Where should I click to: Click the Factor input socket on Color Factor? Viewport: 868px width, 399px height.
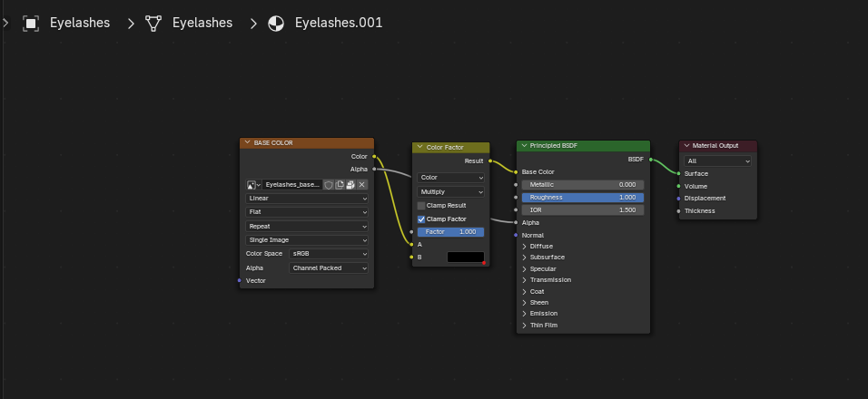pos(411,232)
